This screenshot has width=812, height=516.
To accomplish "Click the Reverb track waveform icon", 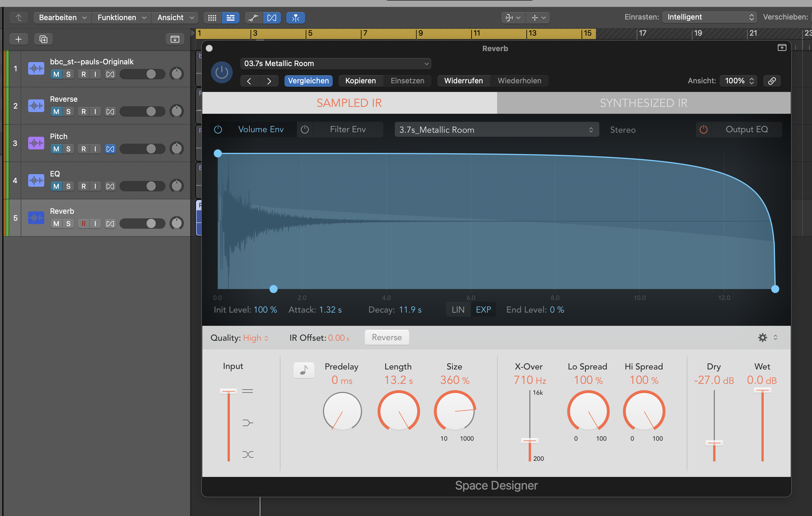I will tap(36, 218).
